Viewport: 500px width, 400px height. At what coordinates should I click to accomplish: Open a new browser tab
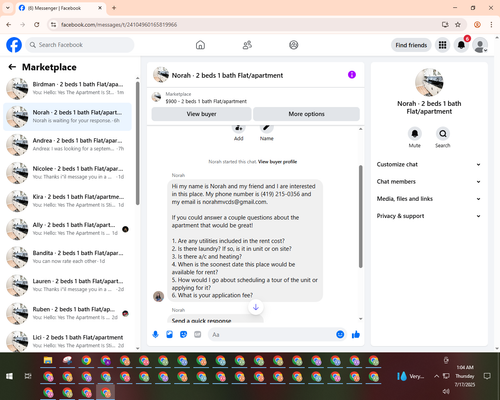114,8
